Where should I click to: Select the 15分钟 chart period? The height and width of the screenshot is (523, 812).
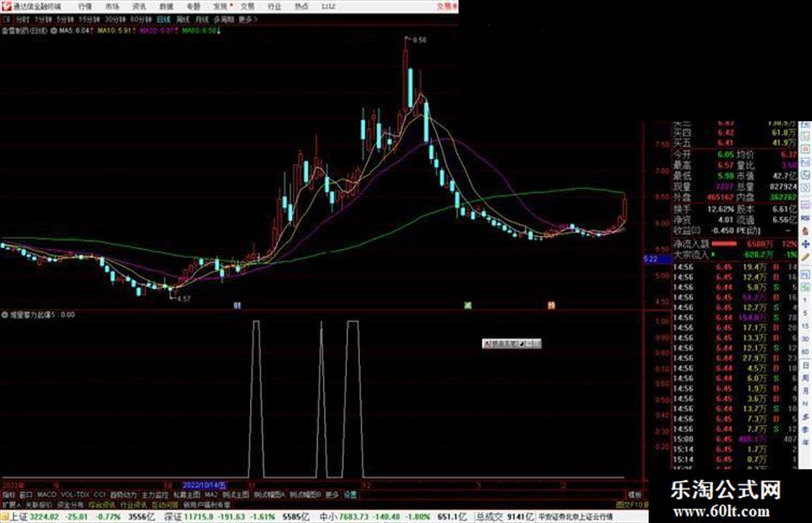pyautogui.click(x=89, y=19)
